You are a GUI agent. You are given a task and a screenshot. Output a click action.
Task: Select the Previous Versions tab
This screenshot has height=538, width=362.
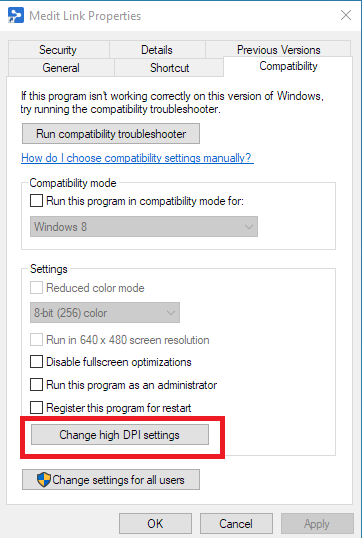tap(278, 49)
